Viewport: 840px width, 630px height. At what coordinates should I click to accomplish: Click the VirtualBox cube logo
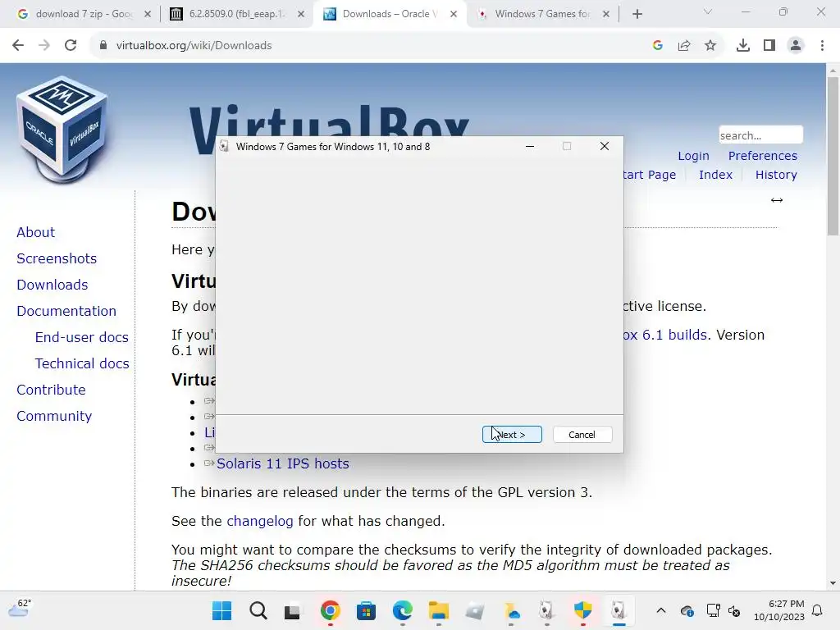click(x=63, y=129)
